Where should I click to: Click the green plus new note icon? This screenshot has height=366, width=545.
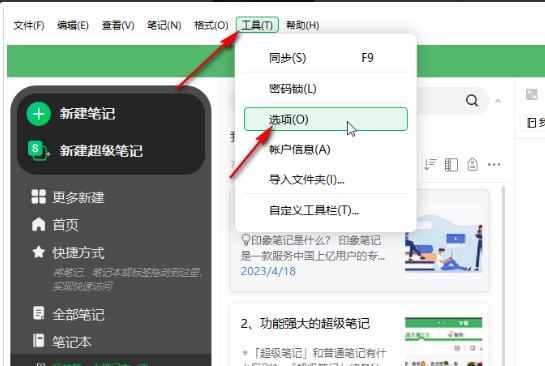(39, 114)
